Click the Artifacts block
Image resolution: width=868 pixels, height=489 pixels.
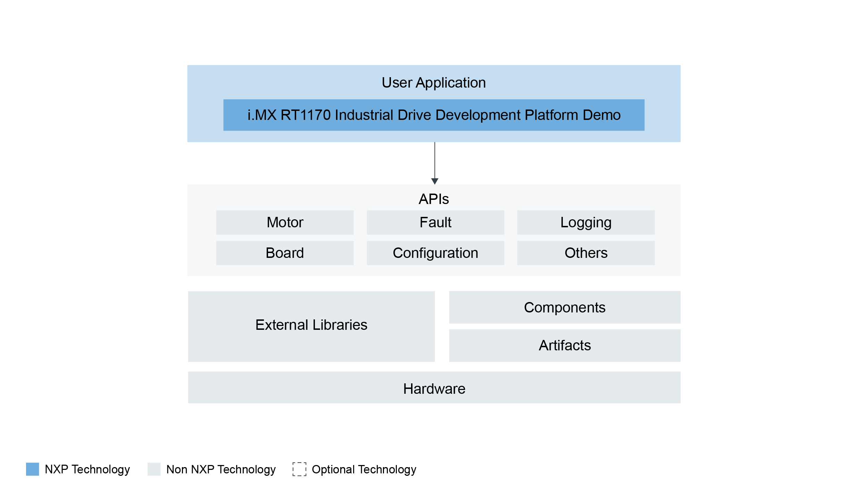[x=565, y=345]
